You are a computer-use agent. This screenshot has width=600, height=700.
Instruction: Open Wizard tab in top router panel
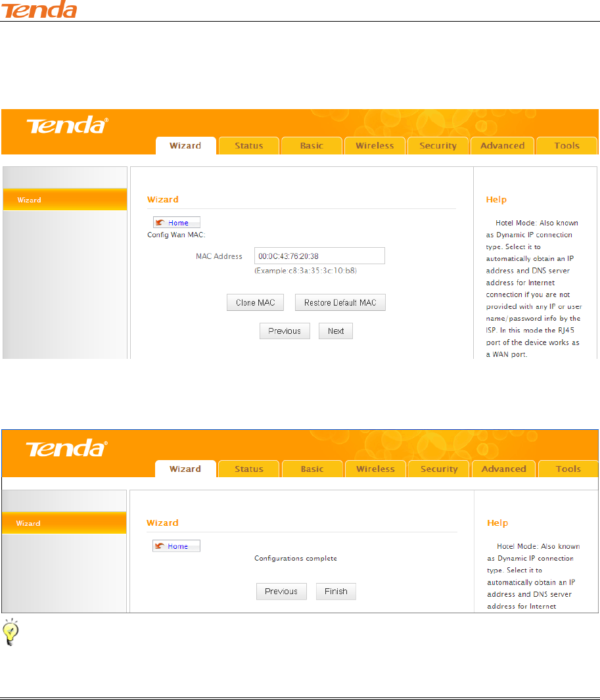185,145
